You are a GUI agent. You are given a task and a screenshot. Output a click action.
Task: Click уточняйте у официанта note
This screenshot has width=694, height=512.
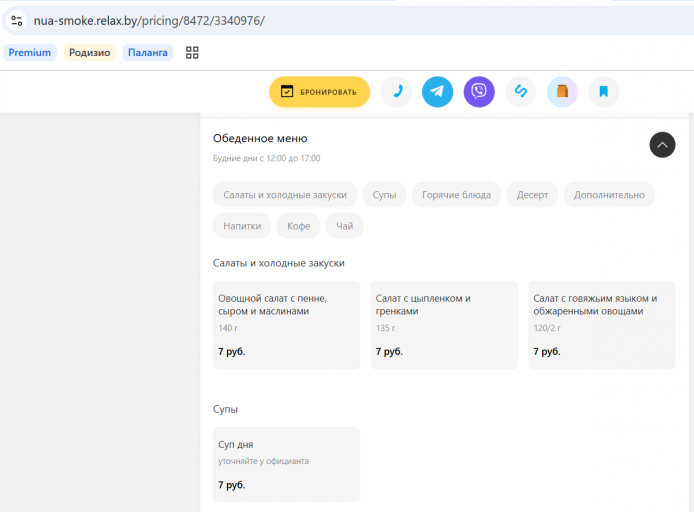pos(263,461)
